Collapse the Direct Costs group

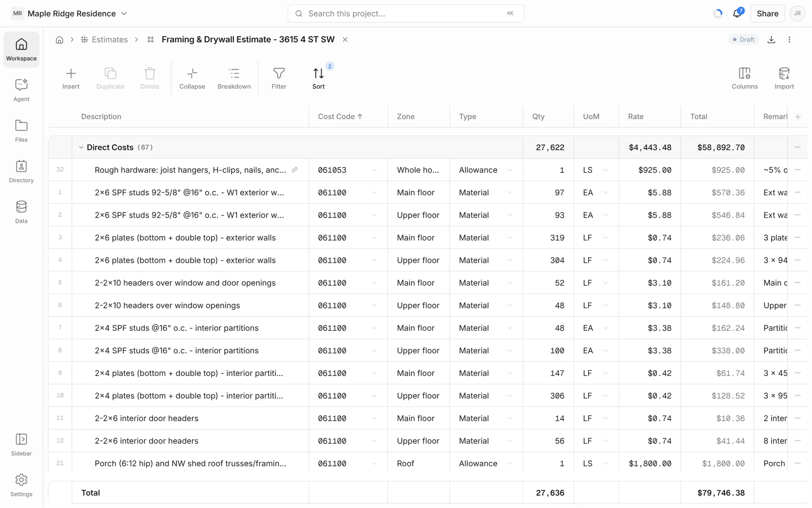point(81,147)
